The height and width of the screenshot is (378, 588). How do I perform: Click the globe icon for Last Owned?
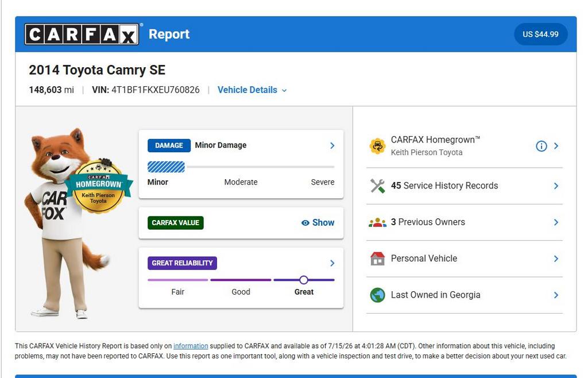click(377, 295)
